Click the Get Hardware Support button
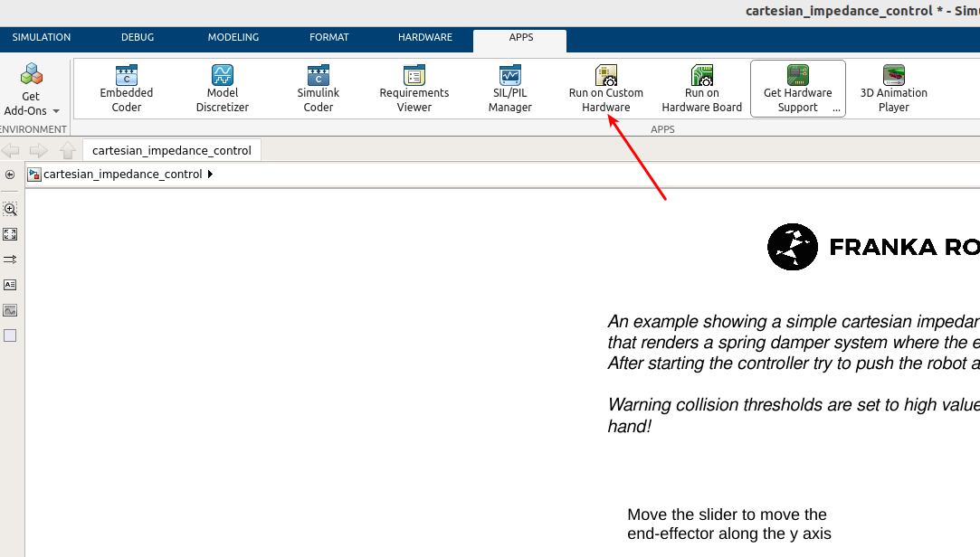The image size is (980, 557). coord(797,89)
